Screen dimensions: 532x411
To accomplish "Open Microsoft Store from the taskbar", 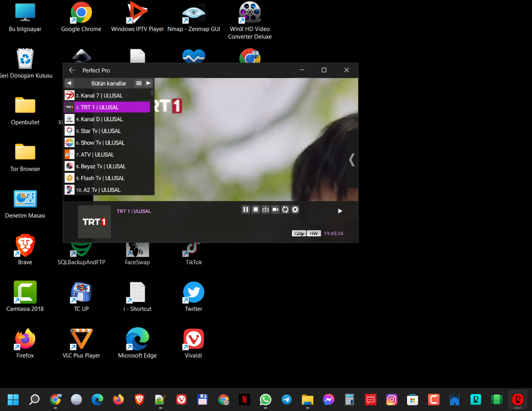I will pyautogui.click(x=412, y=400).
